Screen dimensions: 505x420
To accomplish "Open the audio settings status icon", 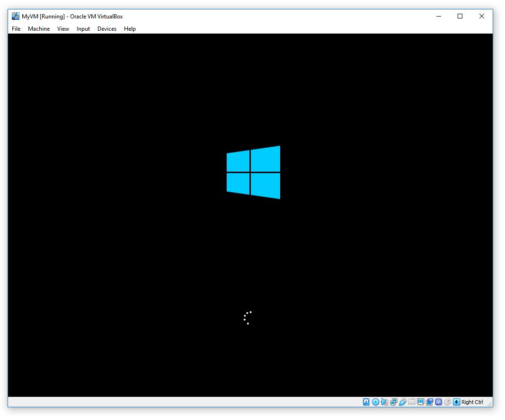I will tap(384, 402).
